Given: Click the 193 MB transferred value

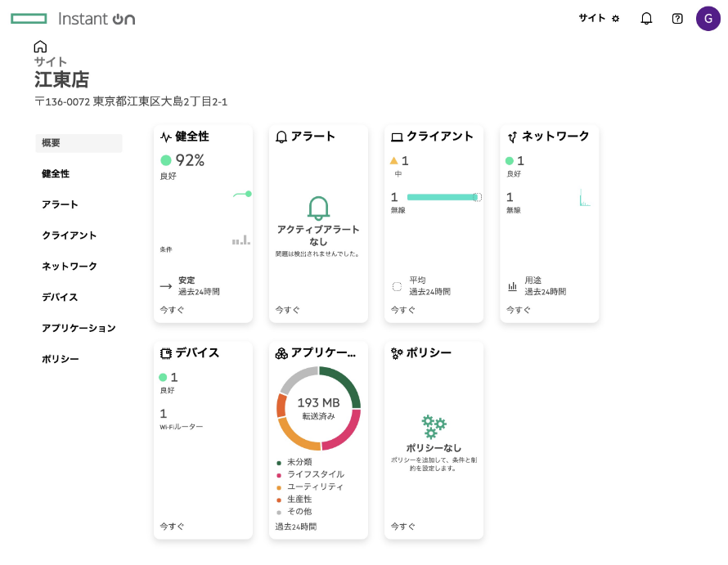Looking at the screenshot, I should click(x=318, y=402).
